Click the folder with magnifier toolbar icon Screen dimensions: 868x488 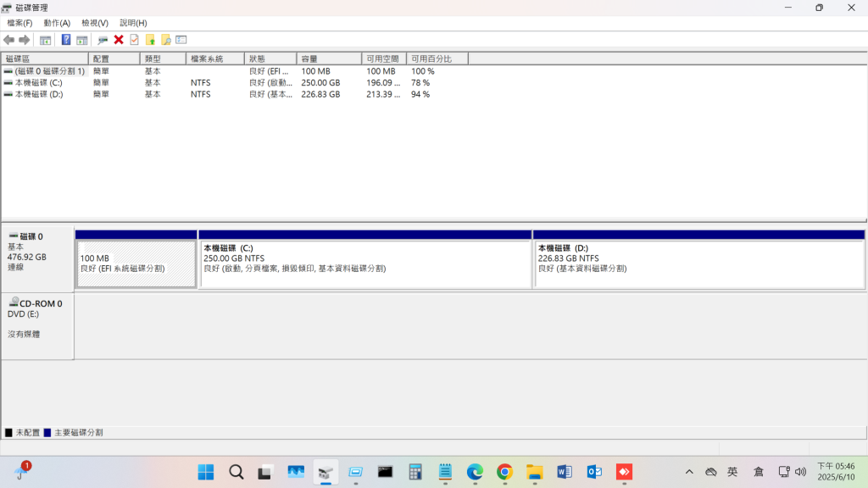point(166,40)
